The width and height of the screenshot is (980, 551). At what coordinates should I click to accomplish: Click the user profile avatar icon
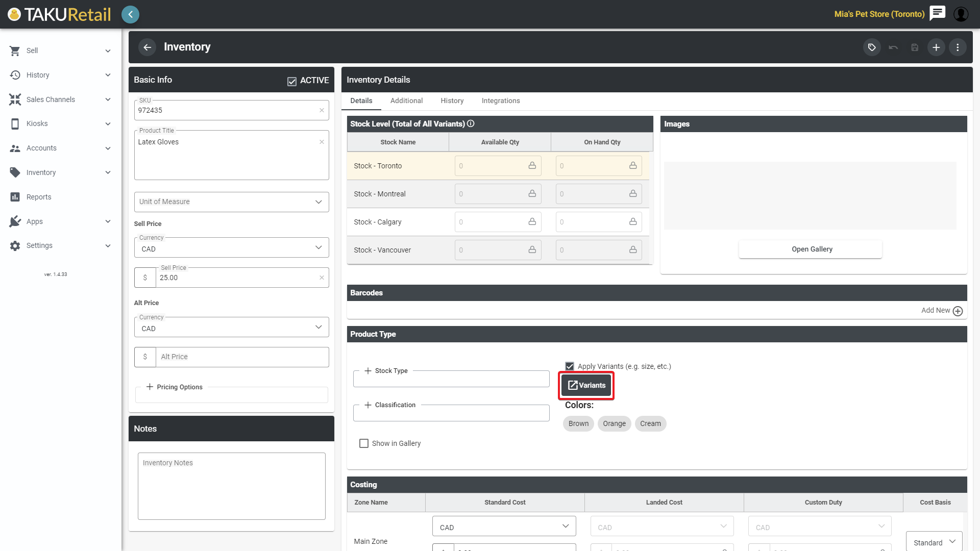coord(961,14)
